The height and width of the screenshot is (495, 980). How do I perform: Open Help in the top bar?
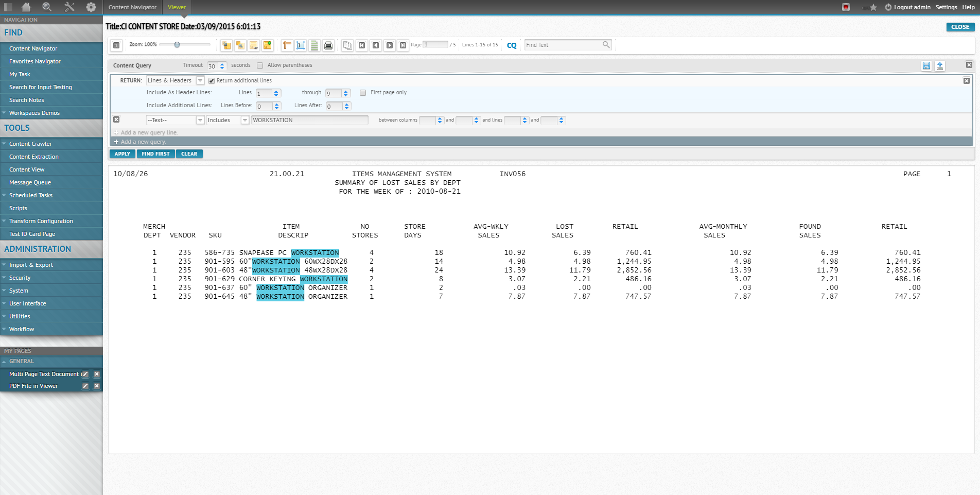tap(968, 7)
